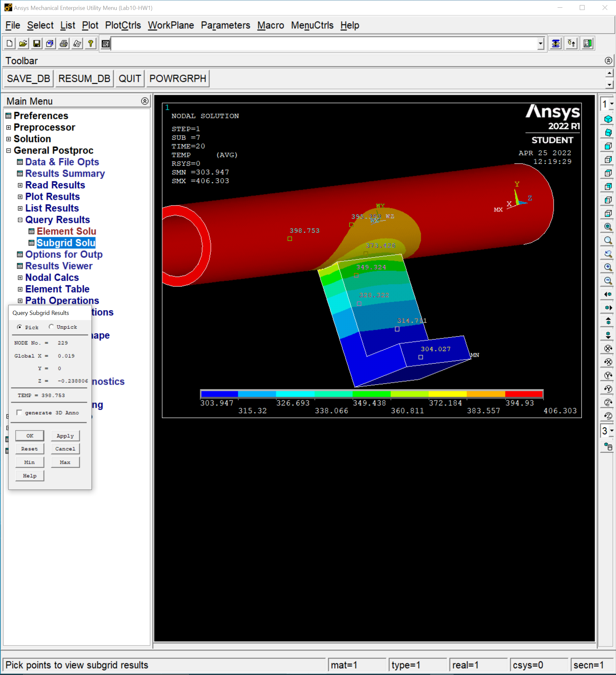Click the Raise Hidden windows icon
Viewport: 616px width, 675px height.
coord(555,44)
